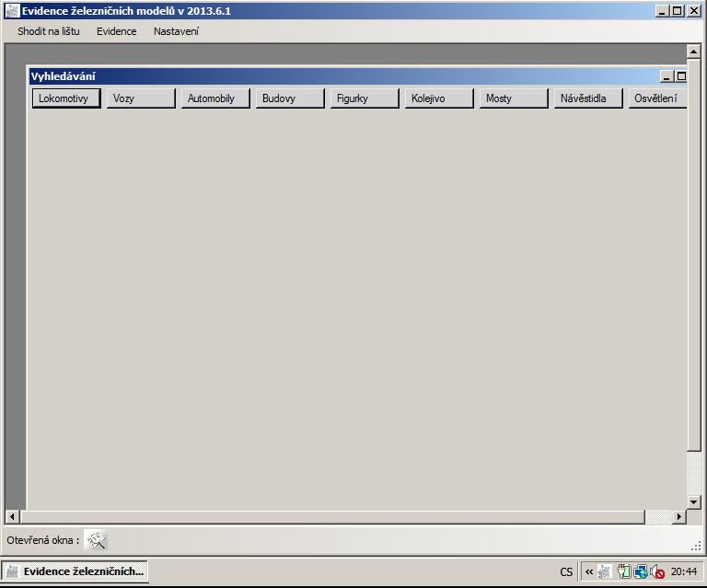Click the muted volume icon in system tray
The image size is (707, 588).
tap(657, 571)
